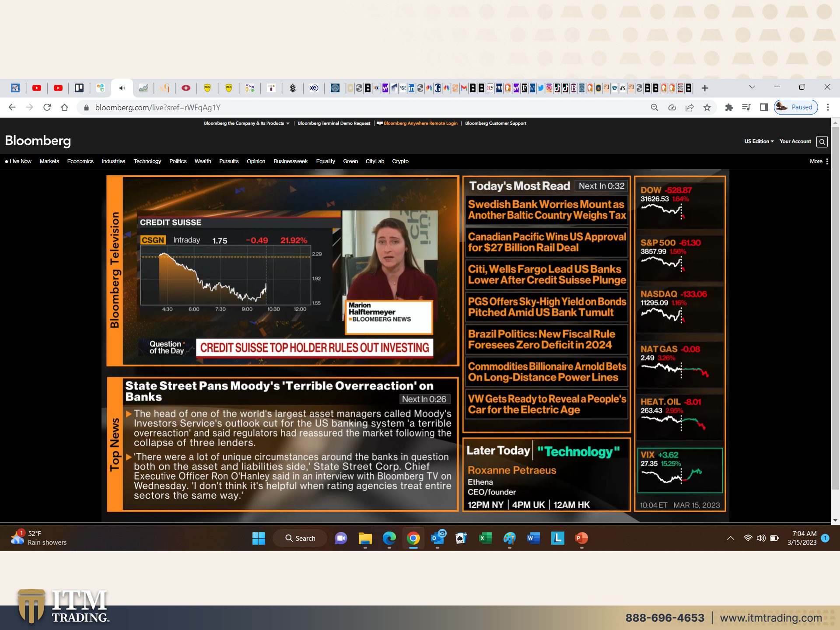Screen dimensions: 840x630
Task: Click the Paused profile button
Action: [x=796, y=107]
